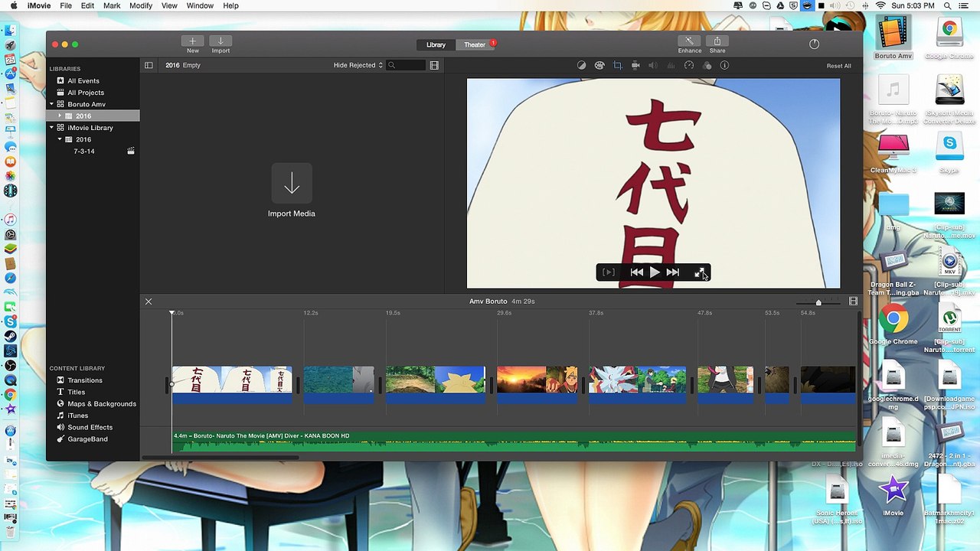Open the File menu
The width and height of the screenshot is (980, 551).
[66, 5]
